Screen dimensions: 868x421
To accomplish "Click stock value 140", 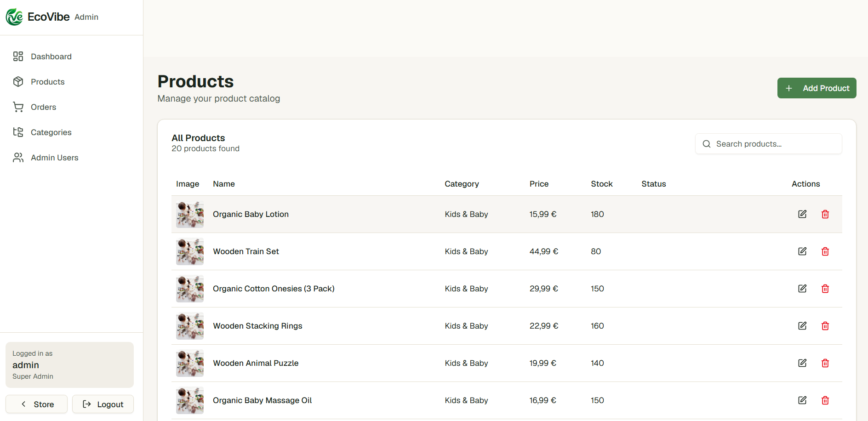I will point(597,363).
